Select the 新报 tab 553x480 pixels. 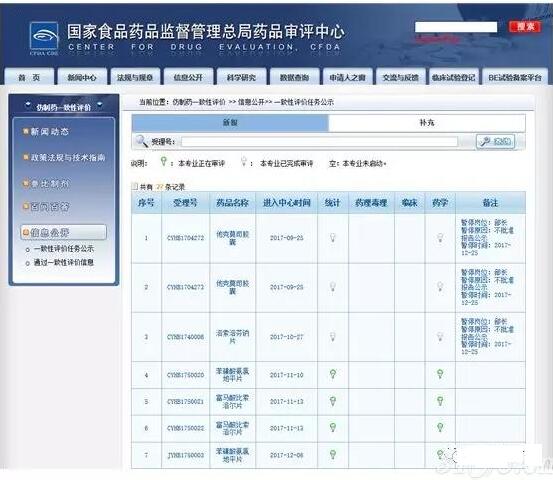[x=230, y=123]
